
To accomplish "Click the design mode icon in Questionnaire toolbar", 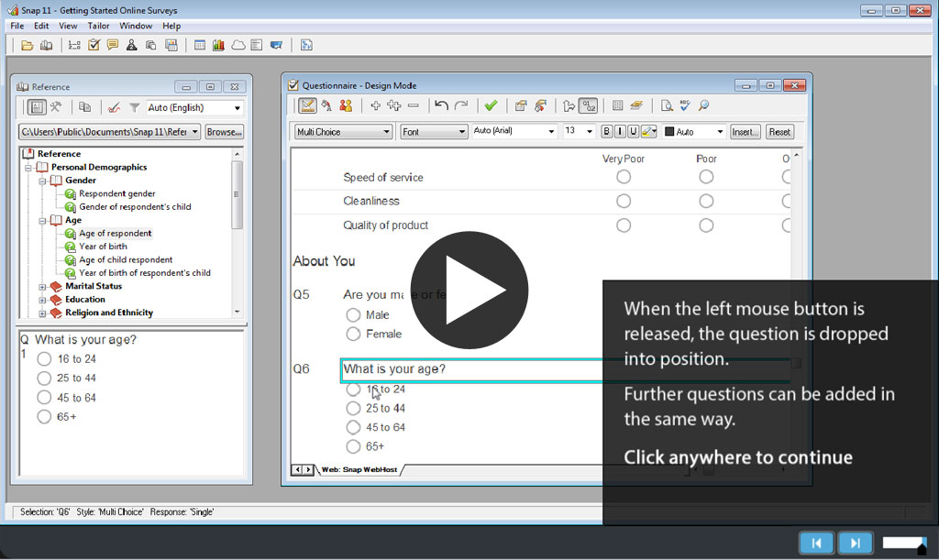I will pyautogui.click(x=307, y=106).
